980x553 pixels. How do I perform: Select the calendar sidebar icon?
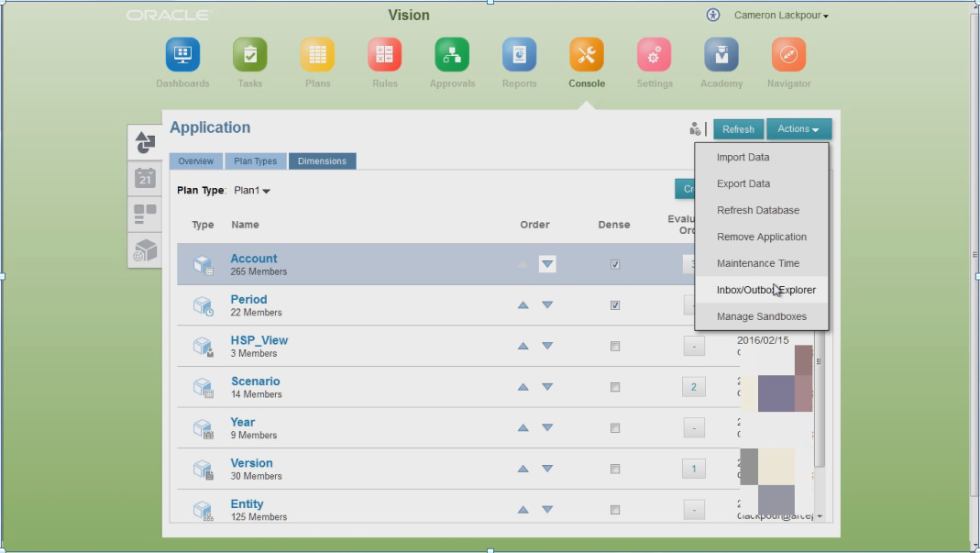pos(145,178)
